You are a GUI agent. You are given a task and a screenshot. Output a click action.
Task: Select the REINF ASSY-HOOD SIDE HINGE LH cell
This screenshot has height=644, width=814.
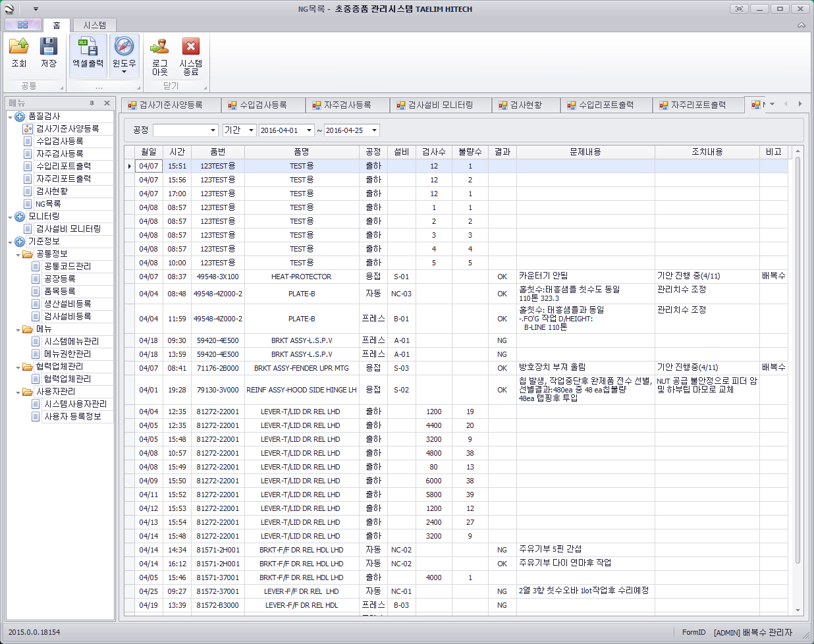[x=302, y=390]
